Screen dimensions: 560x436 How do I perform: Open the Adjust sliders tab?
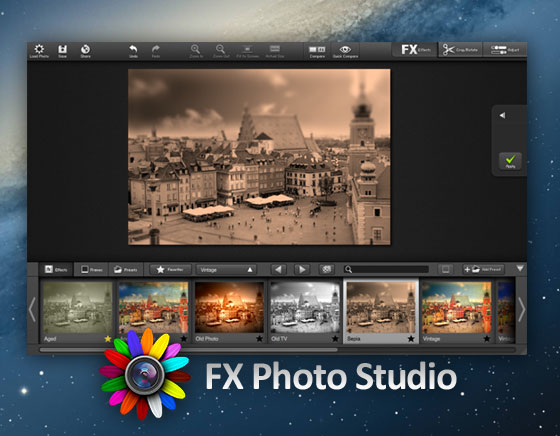(504, 50)
